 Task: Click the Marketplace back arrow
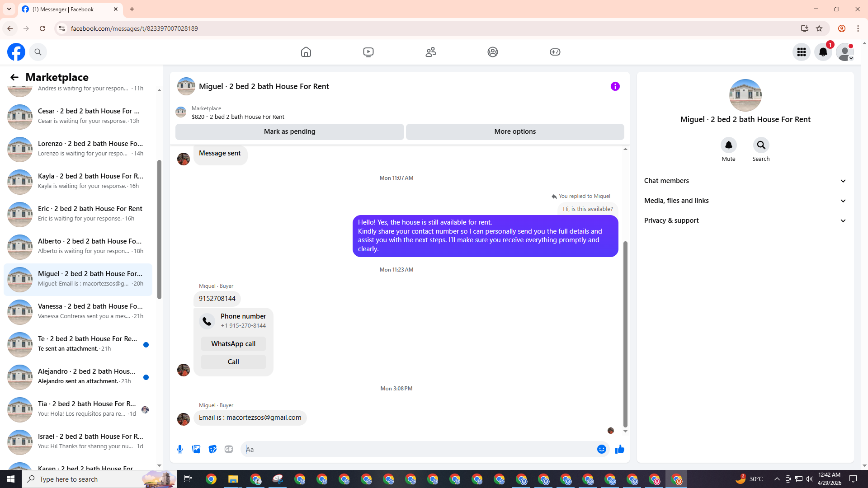coord(14,77)
